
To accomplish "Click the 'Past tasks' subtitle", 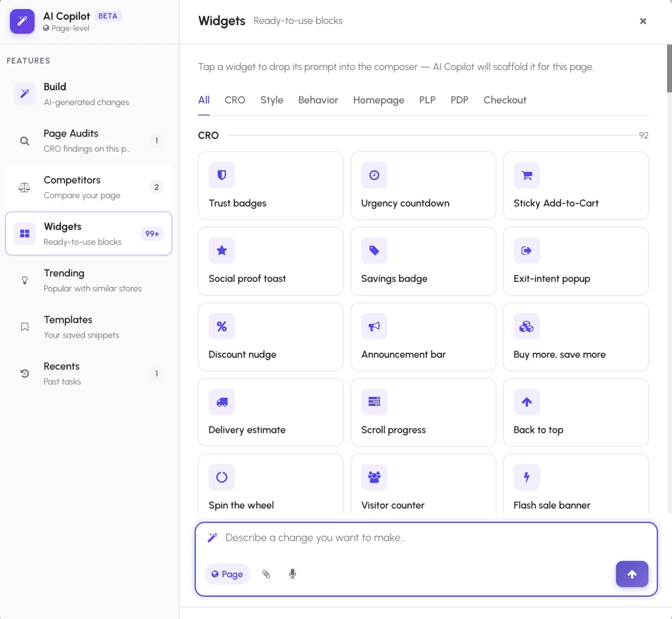I will (x=62, y=382).
